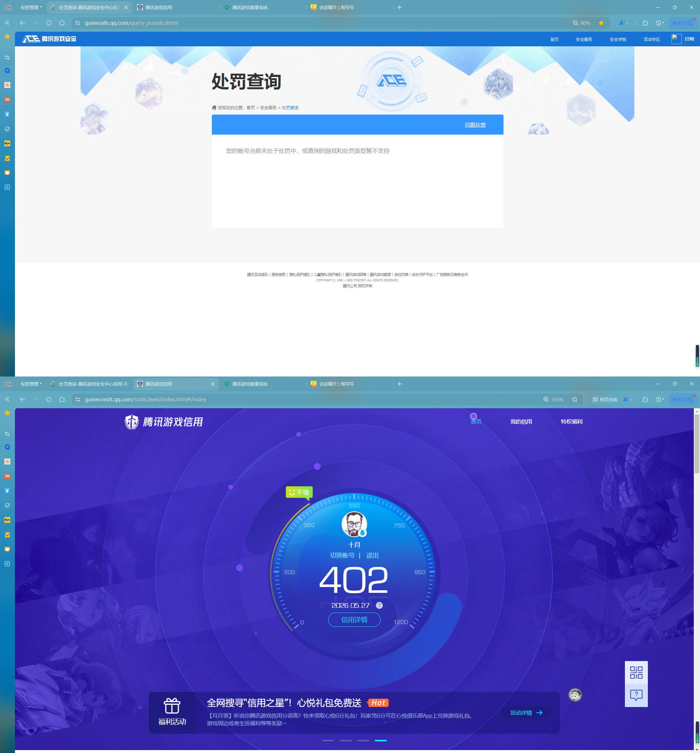Click the 福利活动 gift icon

172,706
